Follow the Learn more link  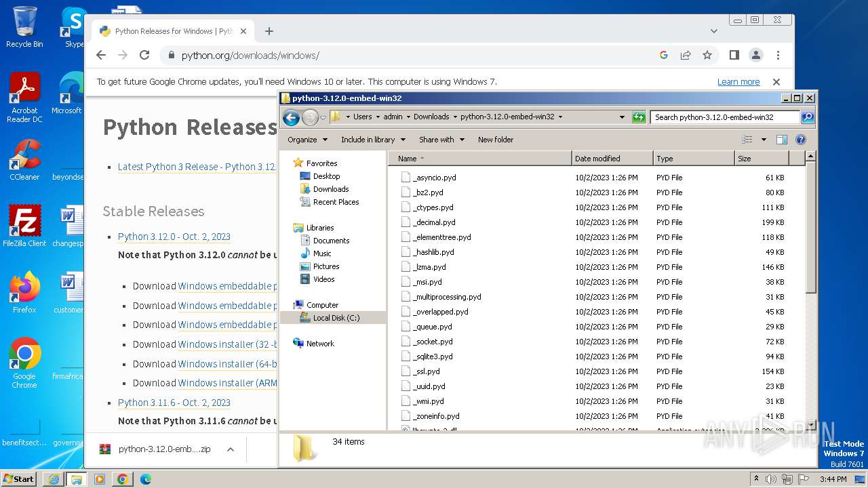(738, 82)
